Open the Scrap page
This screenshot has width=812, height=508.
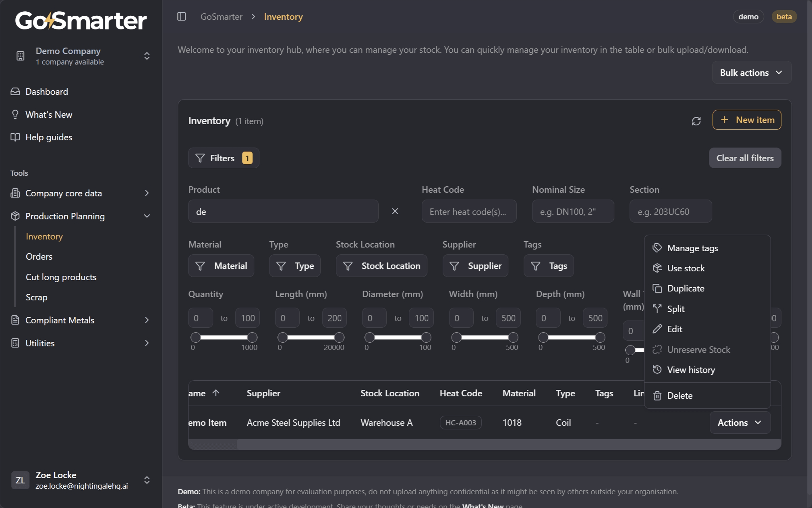coord(37,297)
